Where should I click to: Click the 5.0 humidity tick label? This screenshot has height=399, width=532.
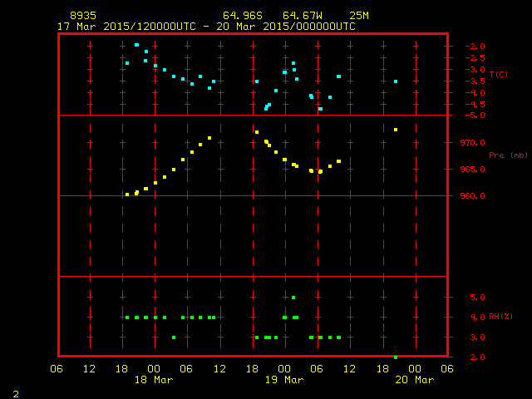click(x=477, y=298)
